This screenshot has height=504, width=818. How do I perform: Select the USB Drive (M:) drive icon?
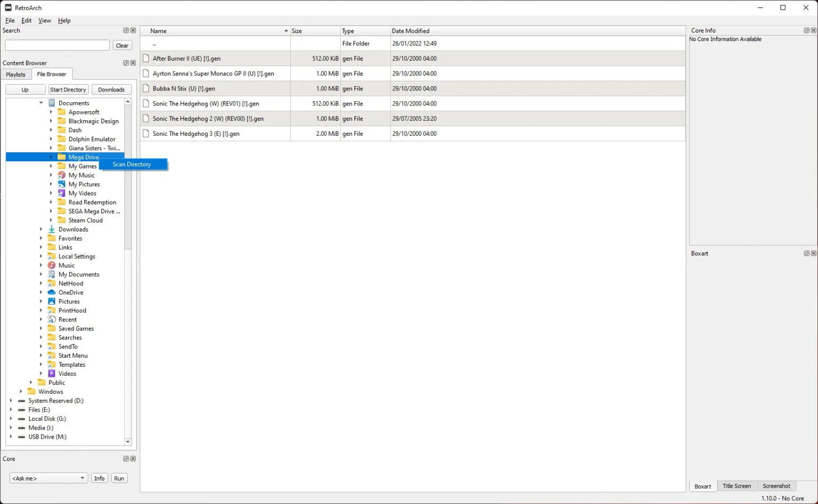(x=21, y=437)
